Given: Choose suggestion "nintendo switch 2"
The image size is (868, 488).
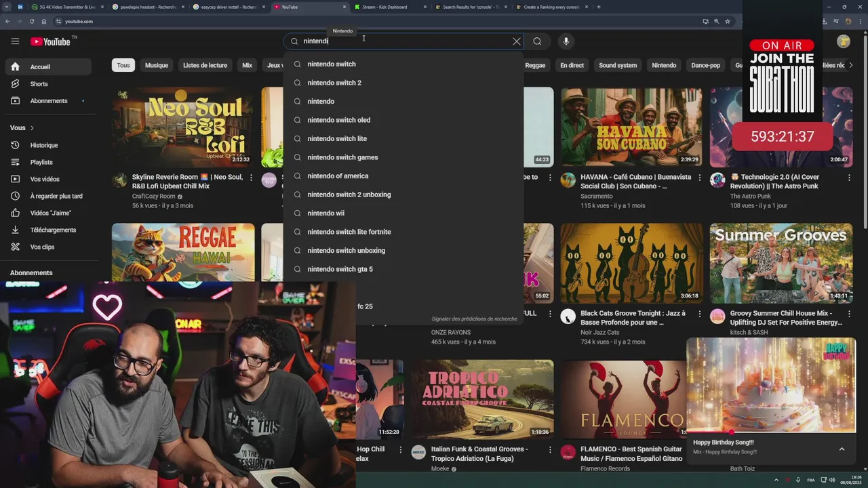Looking at the screenshot, I should [403, 83].
